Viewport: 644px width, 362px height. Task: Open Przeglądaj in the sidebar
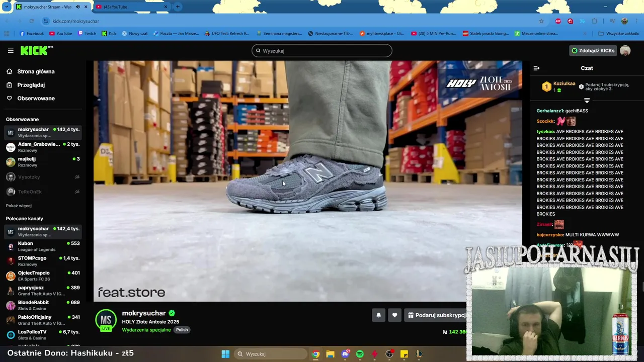click(x=31, y=85)
